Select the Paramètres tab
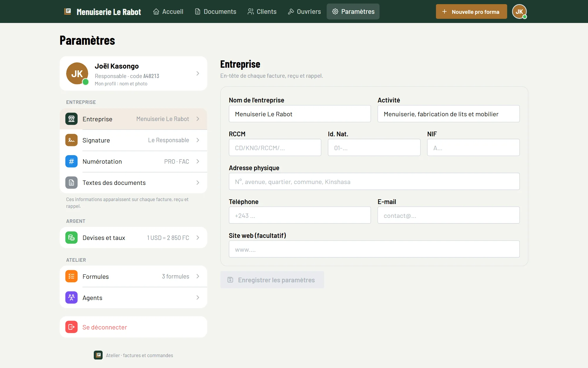Screen dimensions: 588x368 (x=353, y=11)
